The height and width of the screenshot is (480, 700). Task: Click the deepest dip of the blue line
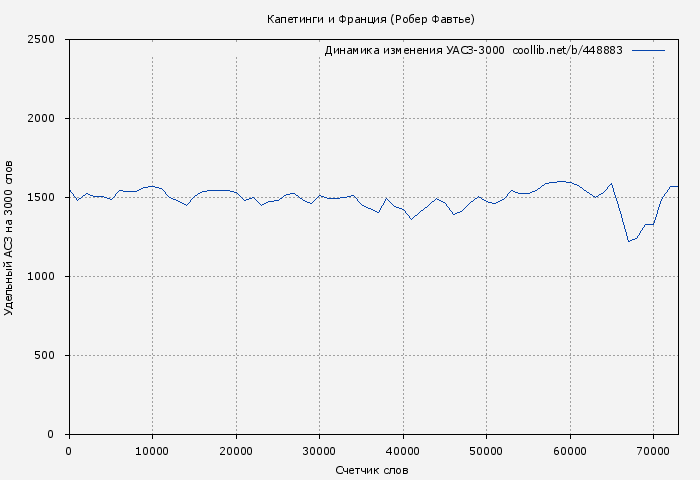pyautogui.click(x=629, y=241)
